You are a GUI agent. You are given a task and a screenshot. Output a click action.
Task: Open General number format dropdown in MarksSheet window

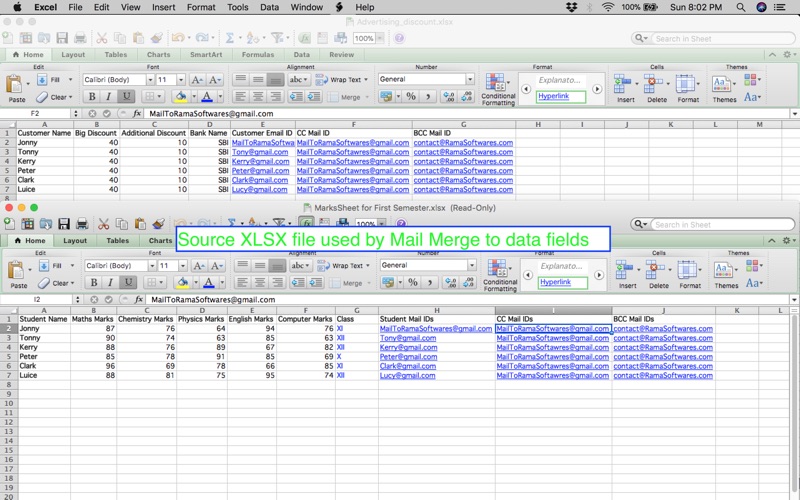[x=472, y=265]
